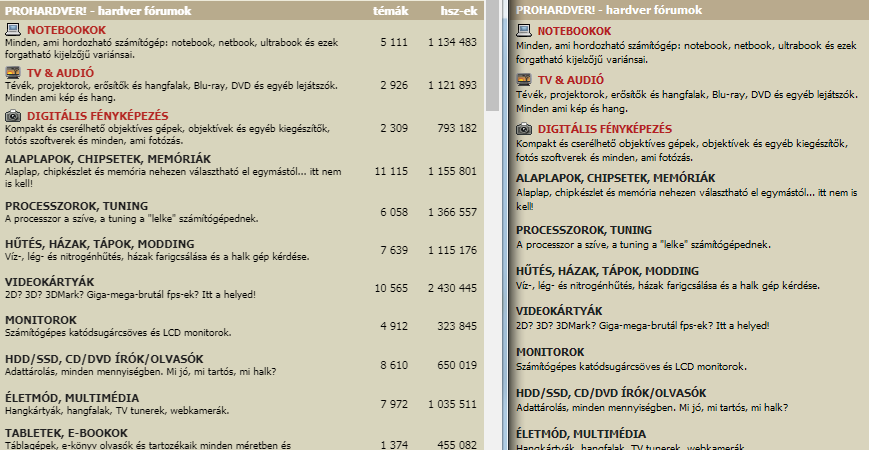Open ALAPLAPOK, CHIPSETEK, MEMÓRIÁK in left window
The height and width of the screenshot is (450, 869).
click(x=108, y=159)
